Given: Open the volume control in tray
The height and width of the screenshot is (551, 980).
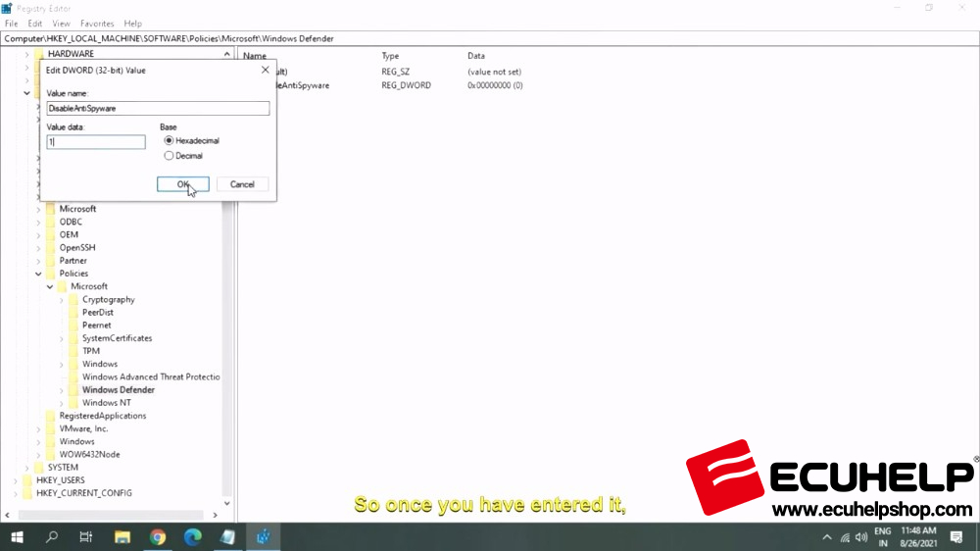Looking at the screenshot, I should 861,537.
